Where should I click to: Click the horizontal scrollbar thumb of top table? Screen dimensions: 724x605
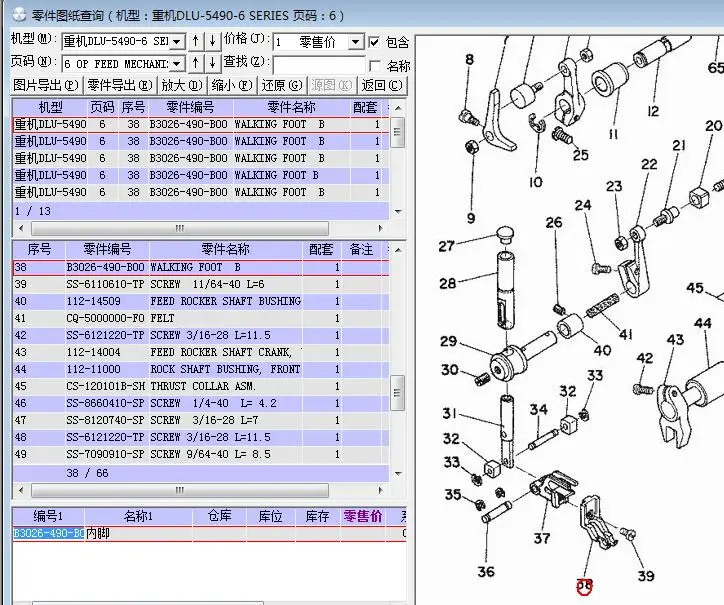pos(180,228)
